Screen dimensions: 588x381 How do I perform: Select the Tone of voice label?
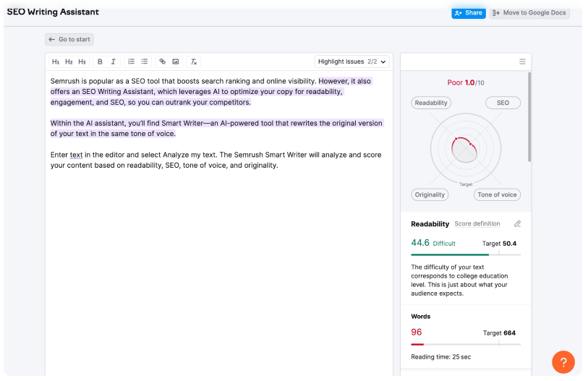pyautogui.click(x=498, y=194)
